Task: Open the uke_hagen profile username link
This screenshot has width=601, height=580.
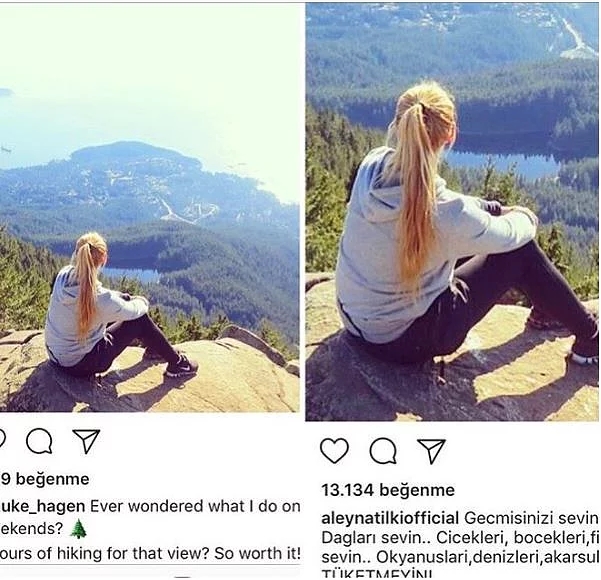Action: (x=43, y=506)
